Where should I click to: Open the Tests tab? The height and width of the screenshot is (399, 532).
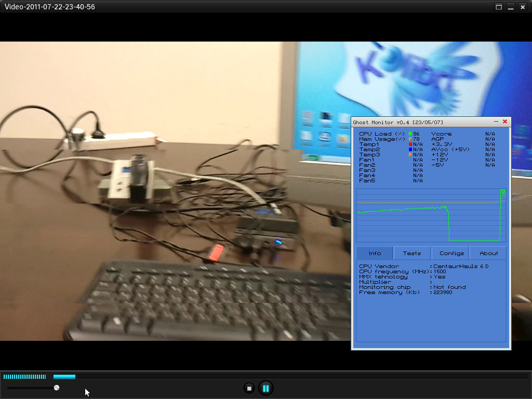[412, 253]
